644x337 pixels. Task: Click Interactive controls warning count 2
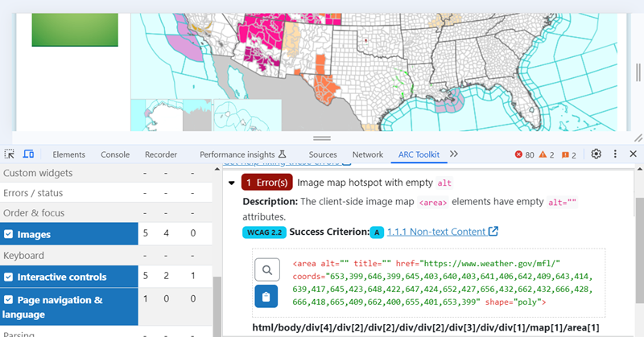click(x=166, y=276)
